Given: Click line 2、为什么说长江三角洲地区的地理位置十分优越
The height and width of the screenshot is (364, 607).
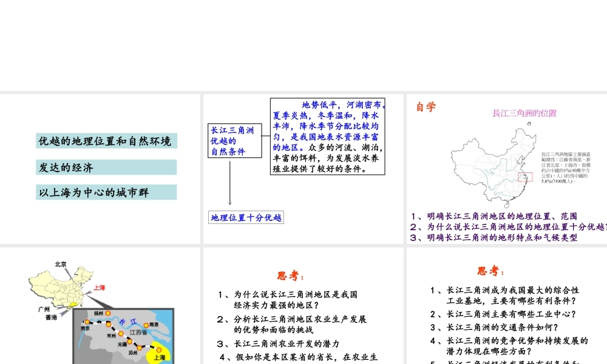Looking at the screenshot, I should (508, 227).
